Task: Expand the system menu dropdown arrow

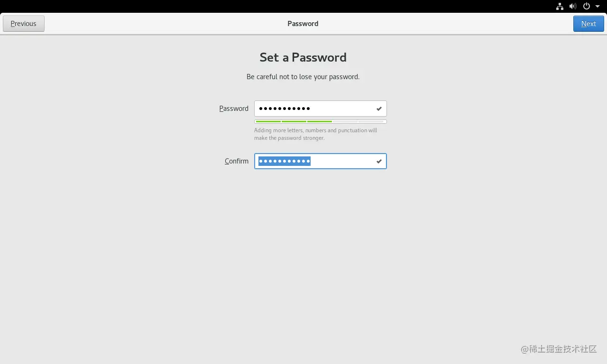Action: pyautogui.click(x=598, y=7)
